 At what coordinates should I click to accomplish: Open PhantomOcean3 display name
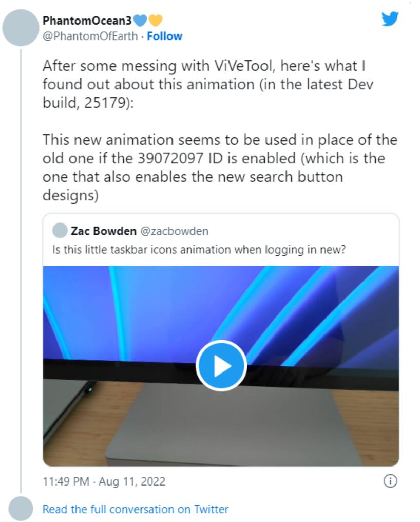(x=87, y=21)
